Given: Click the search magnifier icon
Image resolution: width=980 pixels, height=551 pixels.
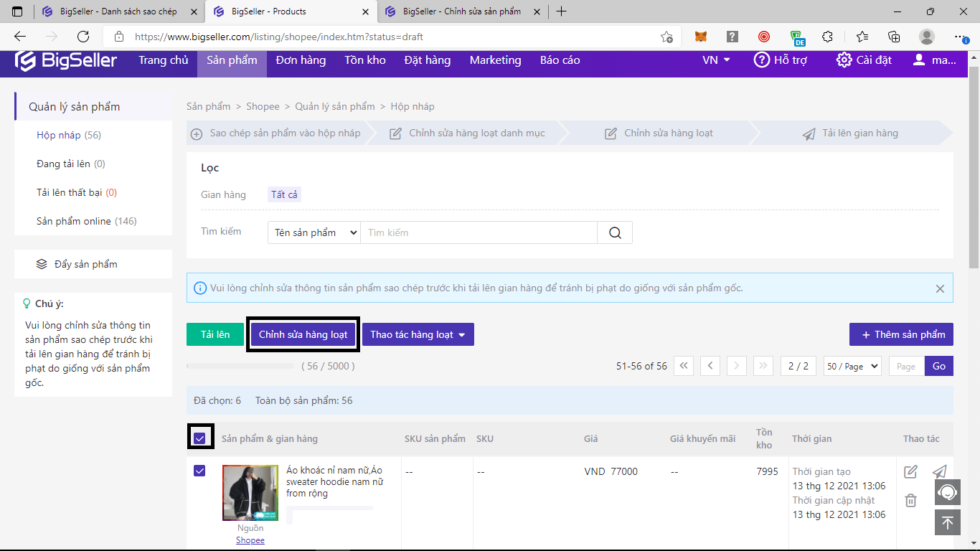Looking at the screenshot, I should click(614, 232).
